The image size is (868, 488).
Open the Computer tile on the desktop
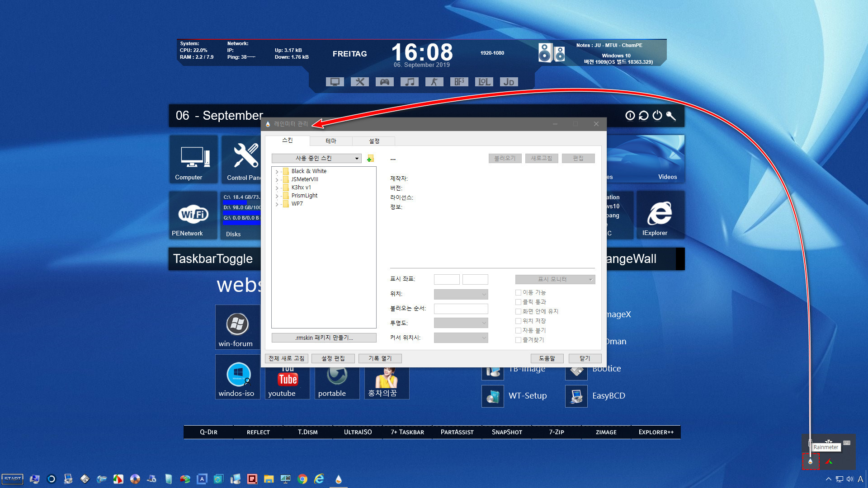pyautogui.click(x=193, y=159)
